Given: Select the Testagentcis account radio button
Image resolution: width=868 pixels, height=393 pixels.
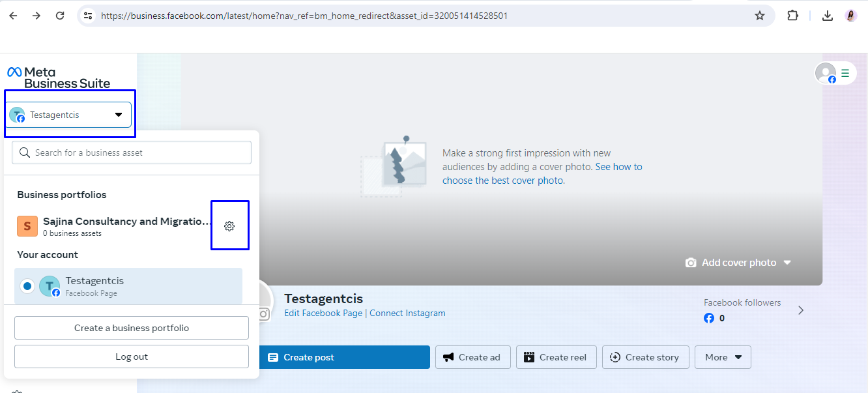Looking at the screenshot, I should tap(27, 286).
